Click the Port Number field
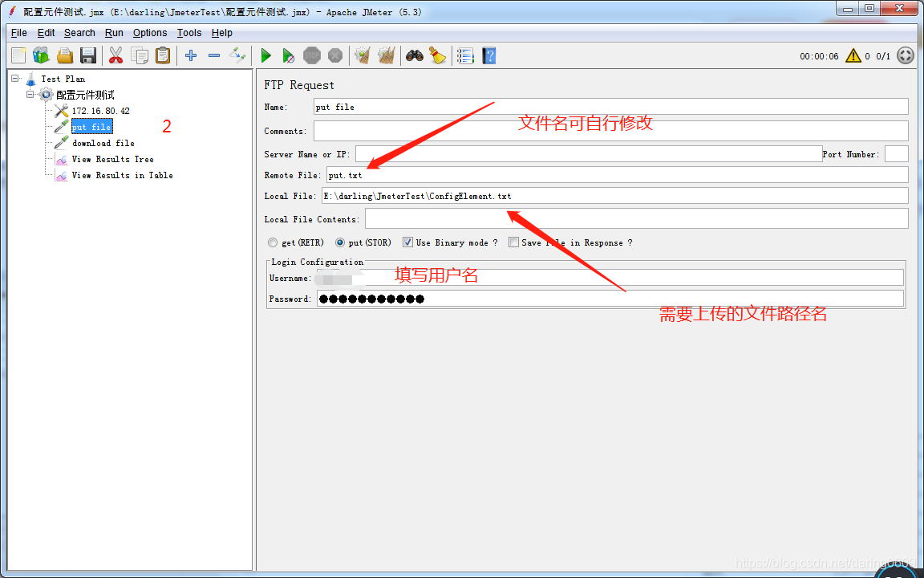Image resolution: width=924 pixels, height=578 pixels. tap(896, 154)
